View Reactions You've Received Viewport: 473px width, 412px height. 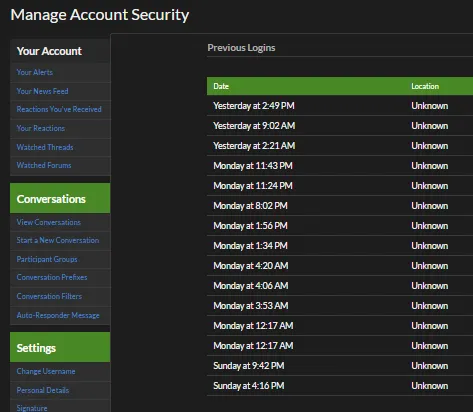(59, 109)
